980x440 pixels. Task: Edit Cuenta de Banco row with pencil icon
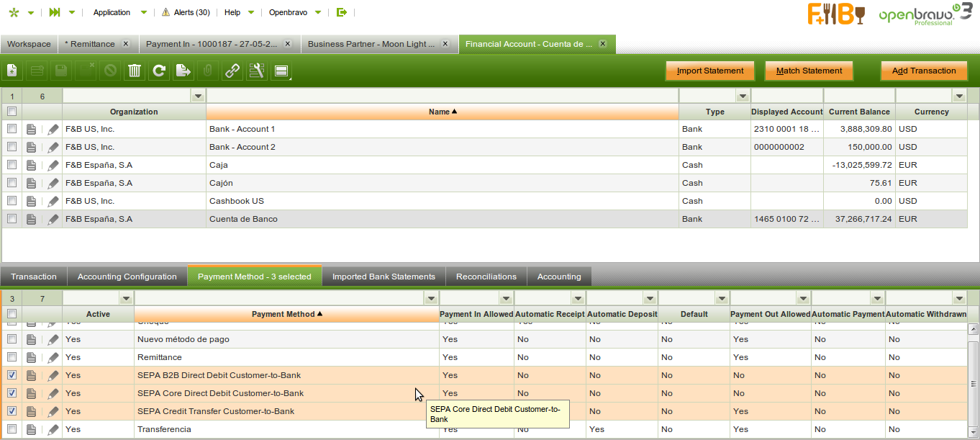pos(53,219)
